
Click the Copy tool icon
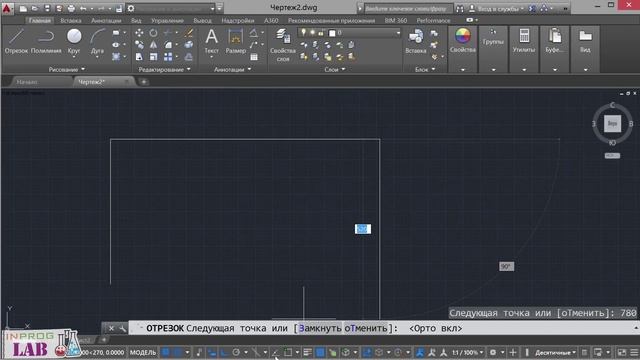[139, 45]
